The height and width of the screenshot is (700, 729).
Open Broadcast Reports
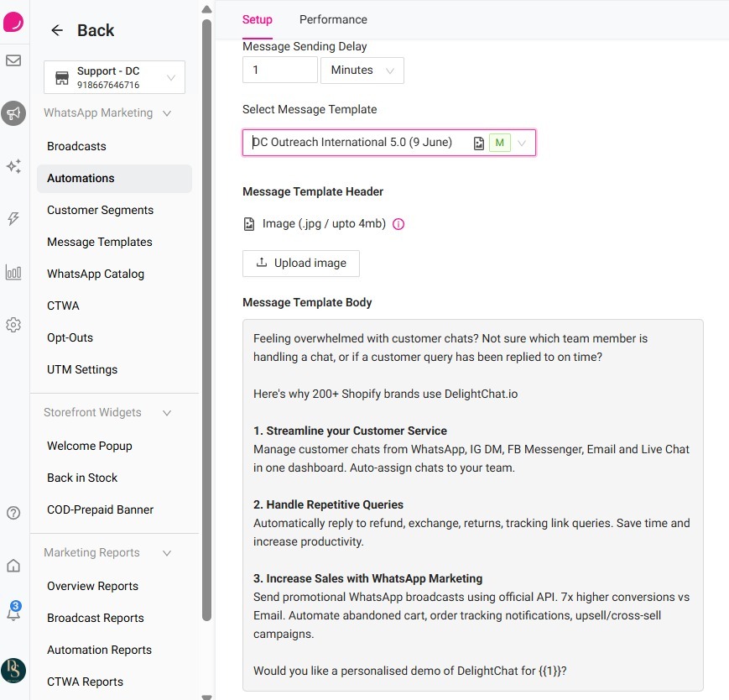[96, 618]
